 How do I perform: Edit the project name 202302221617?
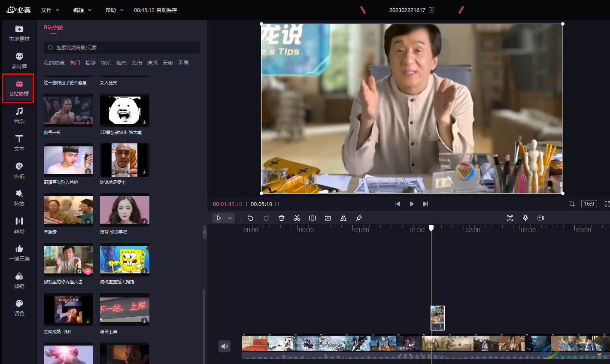click(431, 10)
